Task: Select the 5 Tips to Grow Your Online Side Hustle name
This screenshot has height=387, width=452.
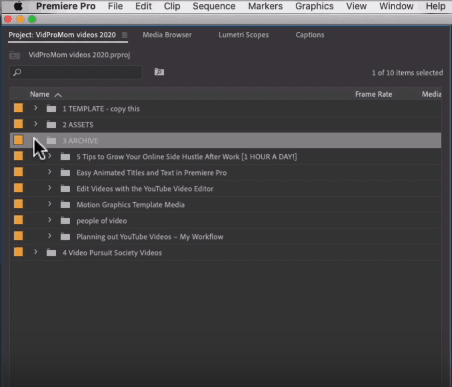Action: pos(187,157)
